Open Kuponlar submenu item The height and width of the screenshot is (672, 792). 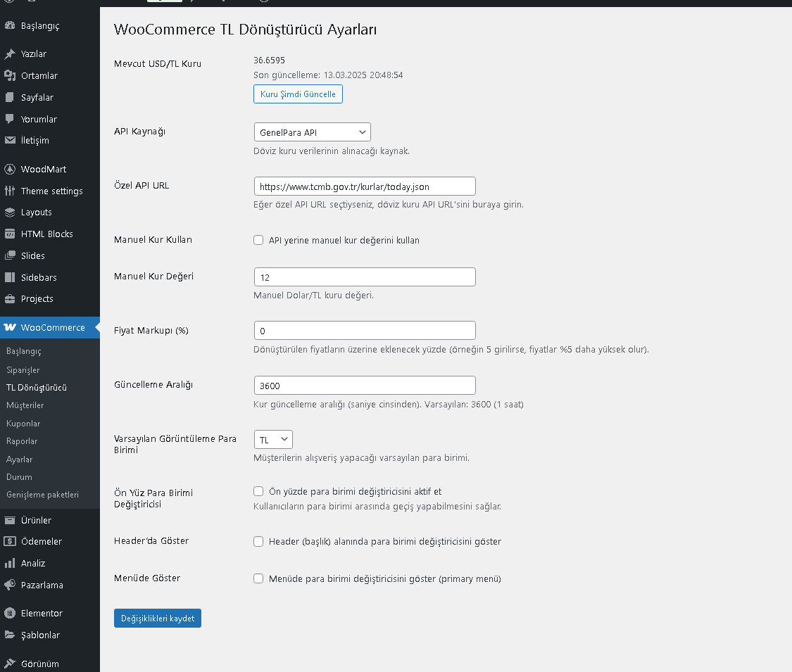point(23,424)
